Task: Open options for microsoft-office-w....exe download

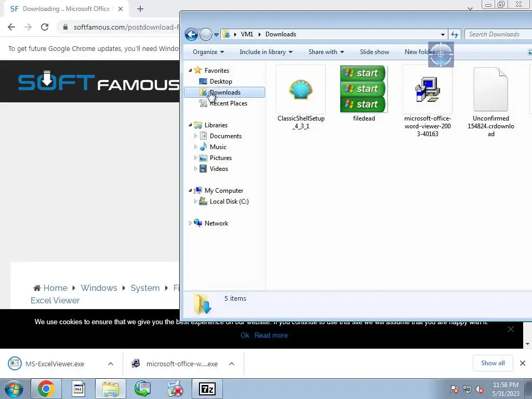Action: (232, 364)
